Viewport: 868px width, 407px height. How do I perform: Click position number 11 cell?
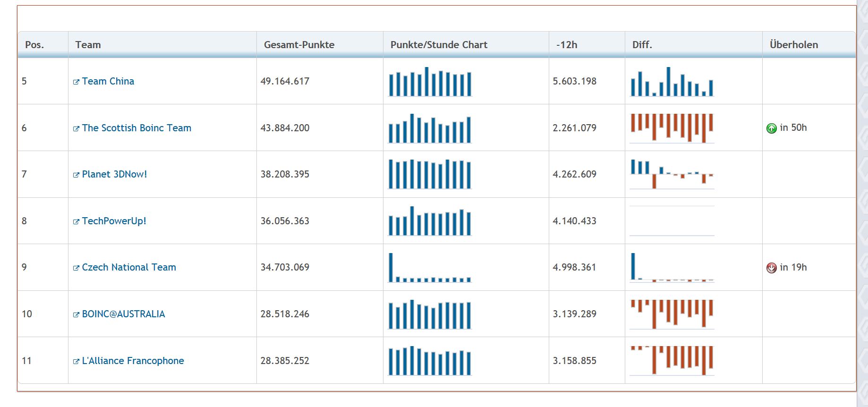tap(43, 361)
